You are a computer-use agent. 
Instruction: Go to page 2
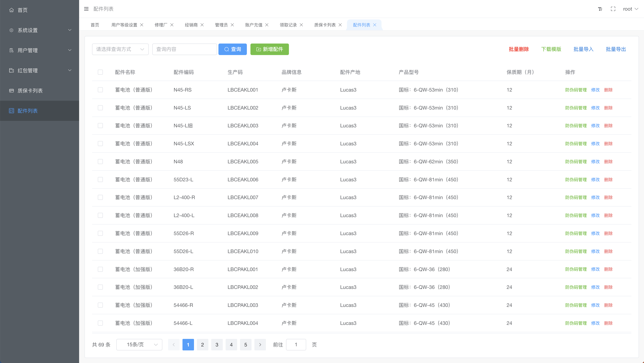[x=202, y=345]
